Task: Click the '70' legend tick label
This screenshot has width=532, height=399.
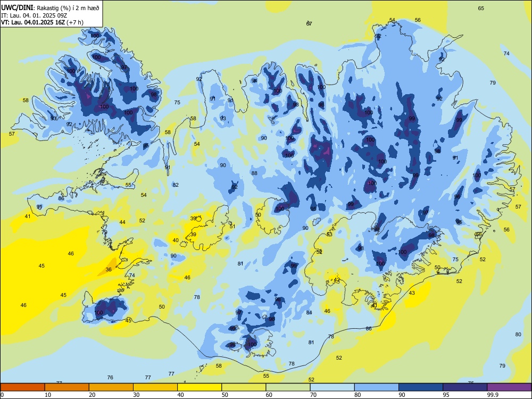Action: click(313, 395)
